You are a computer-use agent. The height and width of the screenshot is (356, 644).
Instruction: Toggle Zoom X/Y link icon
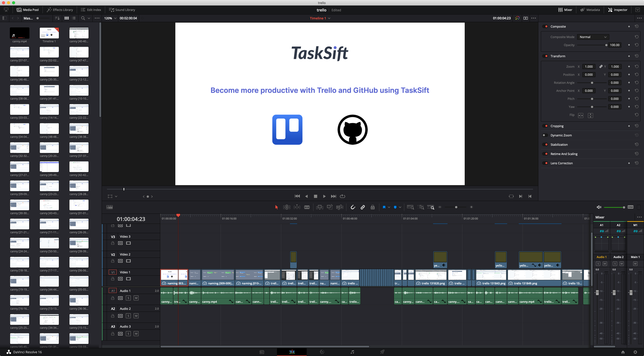click(601, 66)
